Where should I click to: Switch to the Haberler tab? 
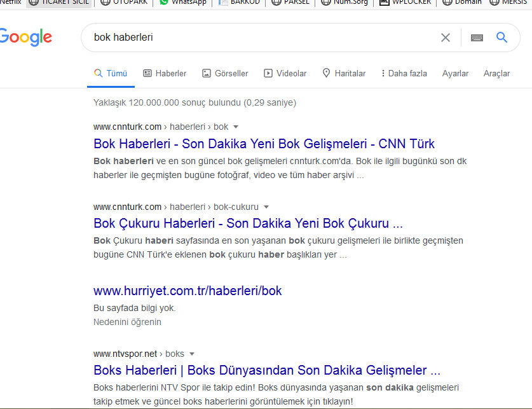[165, 73]
